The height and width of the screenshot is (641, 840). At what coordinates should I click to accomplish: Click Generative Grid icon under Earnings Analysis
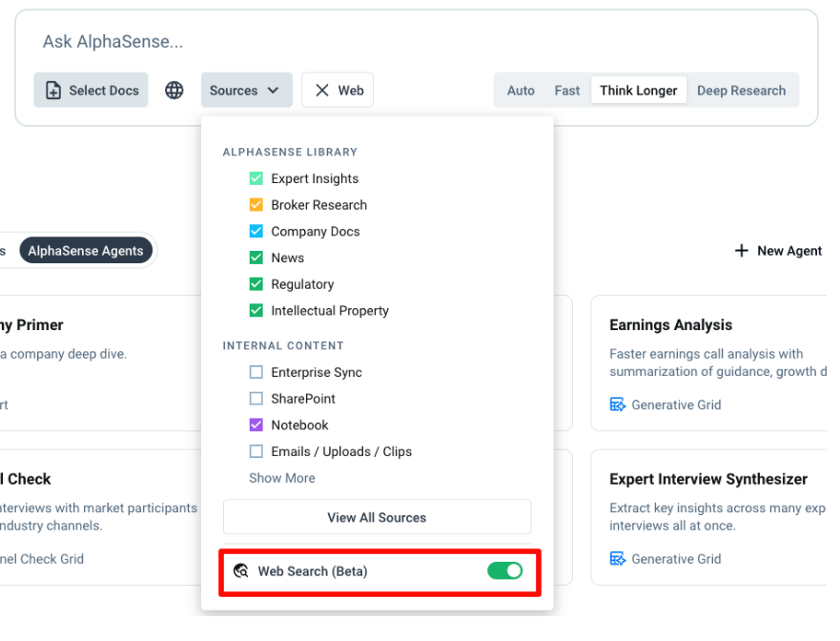[x=618, y=404]
